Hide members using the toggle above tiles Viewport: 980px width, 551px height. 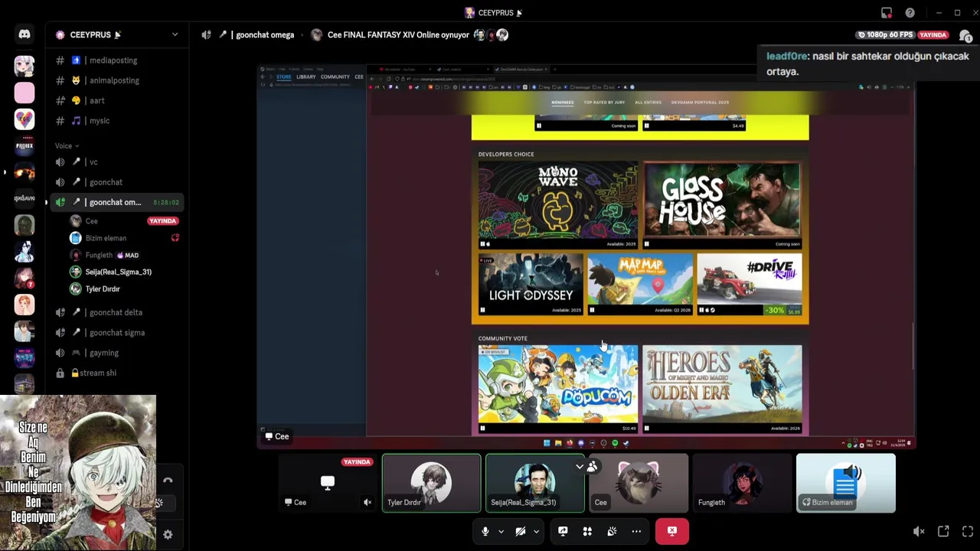point(586,466)
